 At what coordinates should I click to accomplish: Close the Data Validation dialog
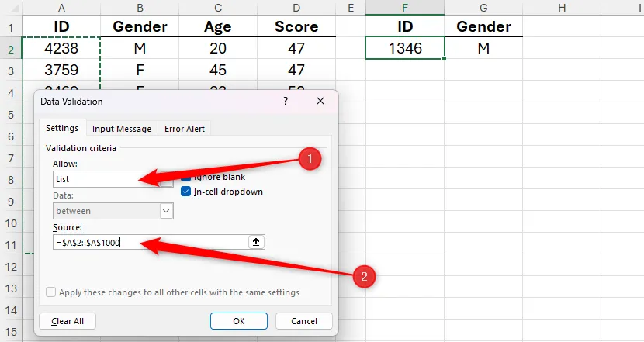(320, 102)
